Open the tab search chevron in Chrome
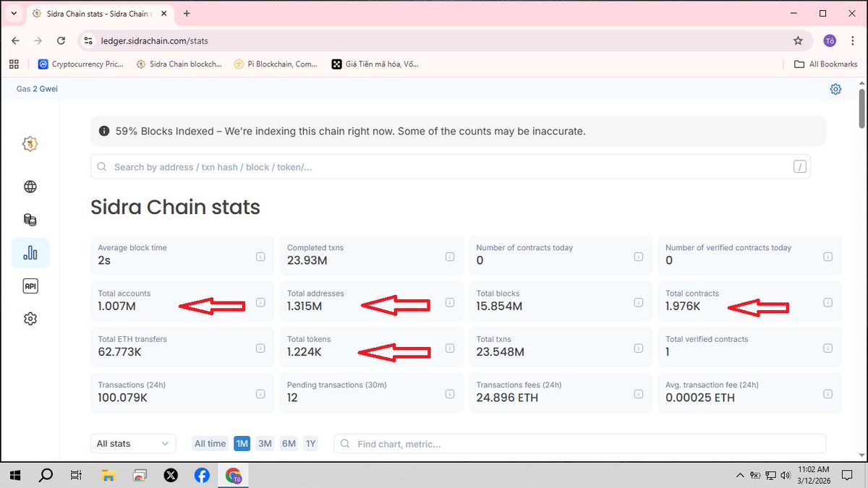Viewport: 868px width, 488px height. tap(14, 13)
